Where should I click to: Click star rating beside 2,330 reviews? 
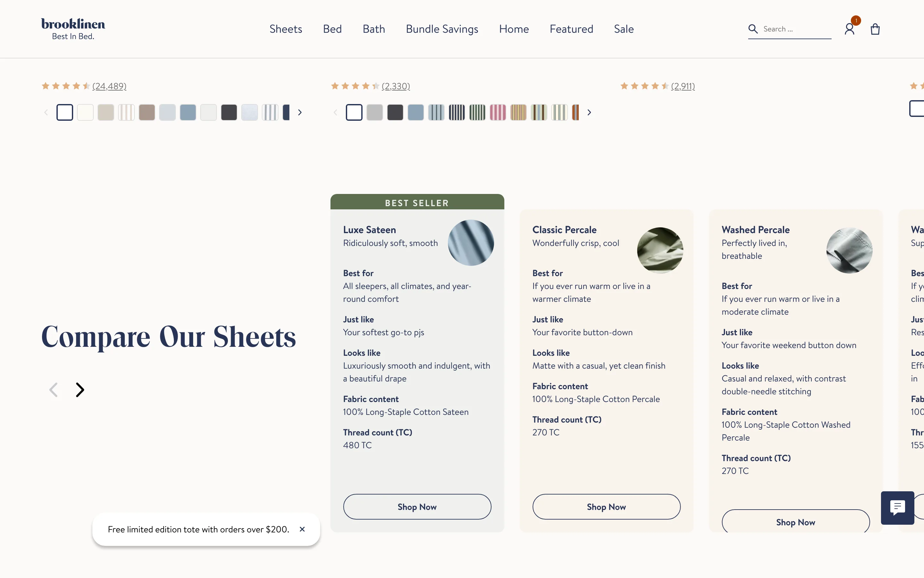355,86
